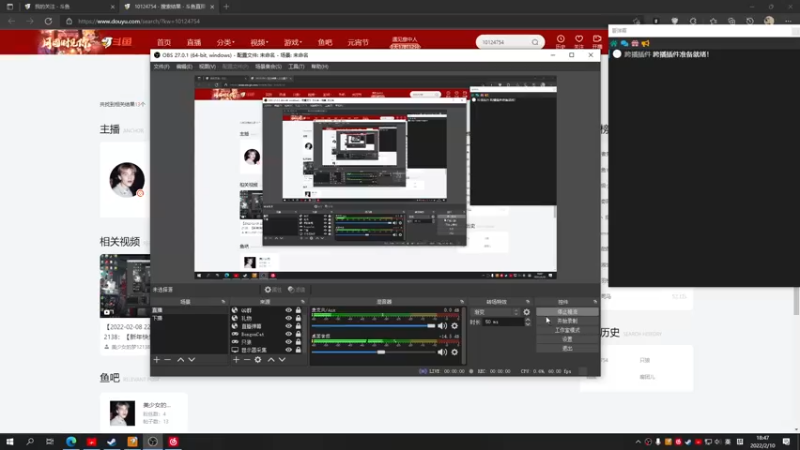Image resolution: width=800 pixels, height=450 pixels.
Task: Move scene down in Scenes panel
Action: (192, 360)
